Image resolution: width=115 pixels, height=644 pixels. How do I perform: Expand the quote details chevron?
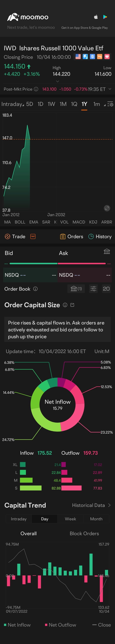click(x=57, y=81)
